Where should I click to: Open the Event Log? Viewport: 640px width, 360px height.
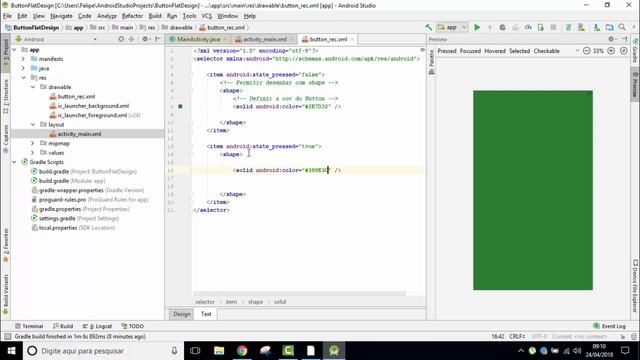(x=609, y=326)
